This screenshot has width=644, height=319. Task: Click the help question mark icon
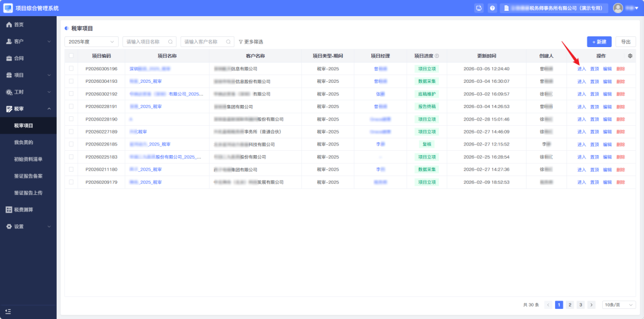pyautogui.click(x=493, y=8)
